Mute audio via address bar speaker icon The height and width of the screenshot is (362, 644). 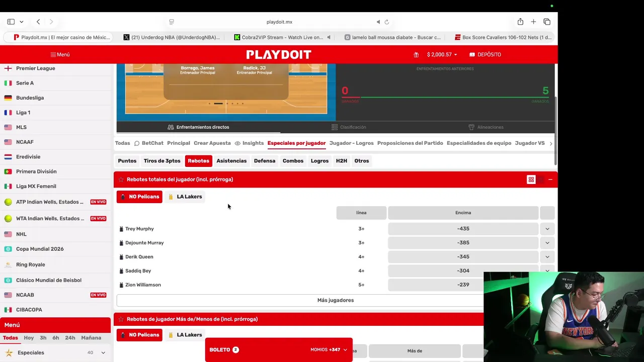coord(378,22)
